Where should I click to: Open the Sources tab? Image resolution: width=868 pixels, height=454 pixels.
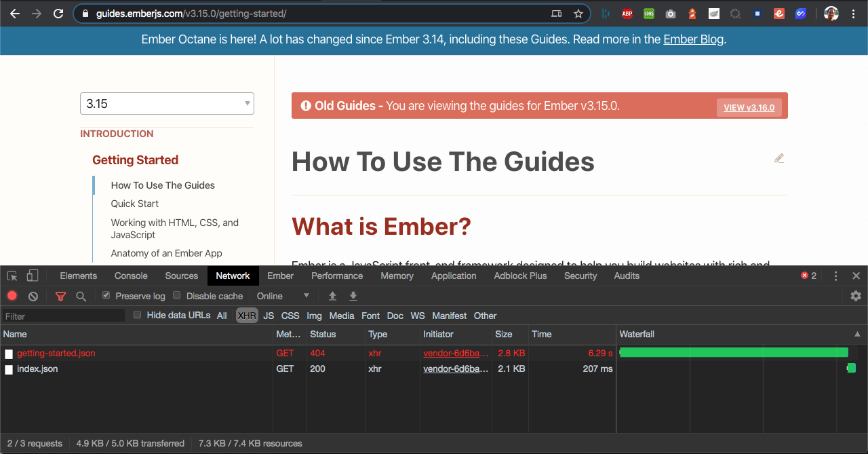[182, 276]
